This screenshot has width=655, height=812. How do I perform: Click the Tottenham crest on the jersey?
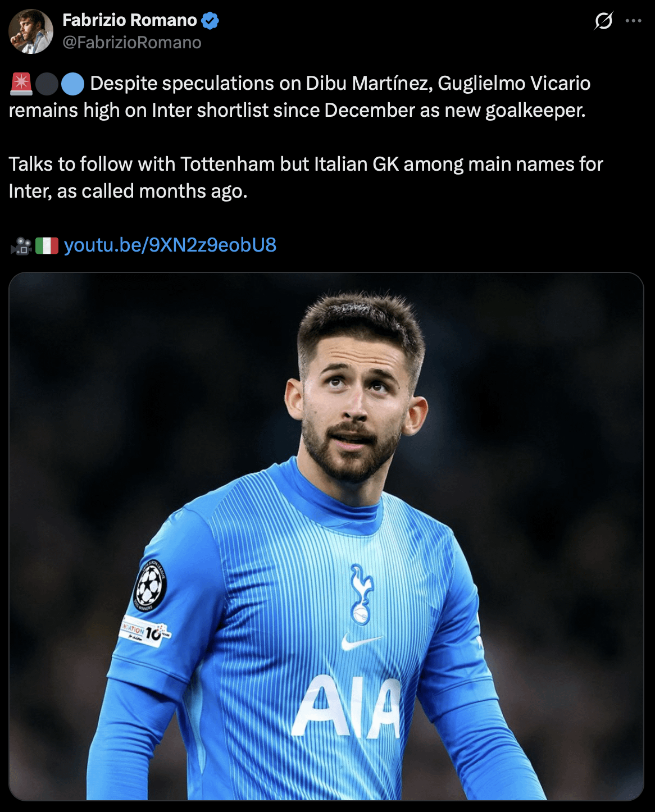(361, 595)
